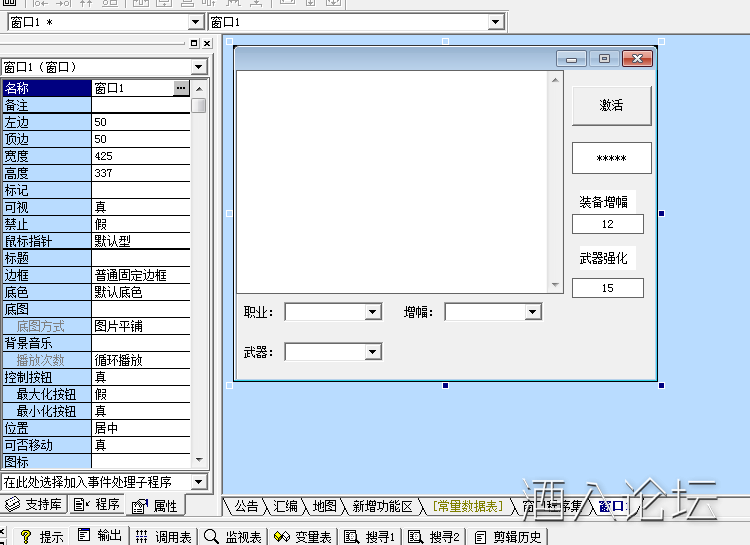Image resolution: width=750 pixels, height=545 pixels.
Task: Click the 装备增幅 input box showing 12
Action: (607, 224)
